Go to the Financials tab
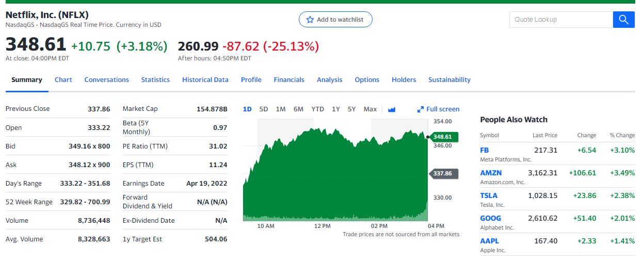 [x=289, y=80]
